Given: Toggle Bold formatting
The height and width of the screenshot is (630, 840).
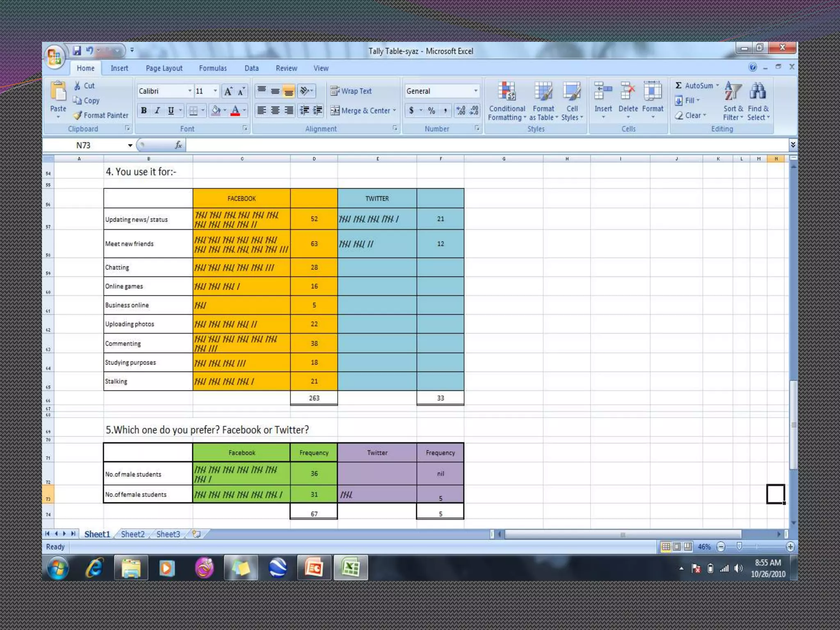Looking at the screenshot, I should pos(144,111).
